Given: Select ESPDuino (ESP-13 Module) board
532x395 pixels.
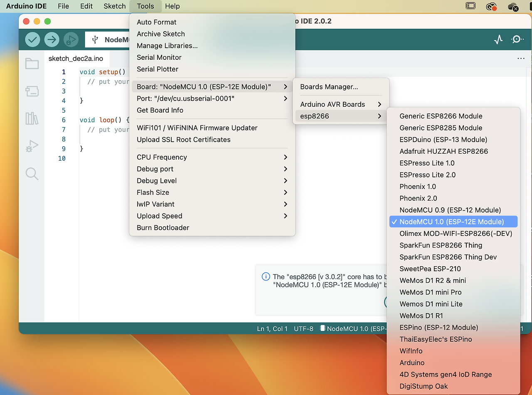Looking at the screenshot, I should pos(453,140).
